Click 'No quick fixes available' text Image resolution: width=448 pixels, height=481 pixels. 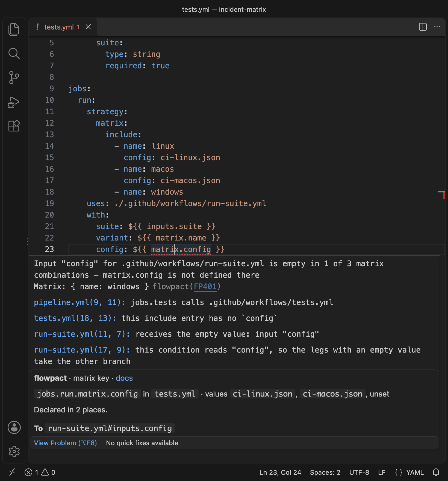point(142,443)
